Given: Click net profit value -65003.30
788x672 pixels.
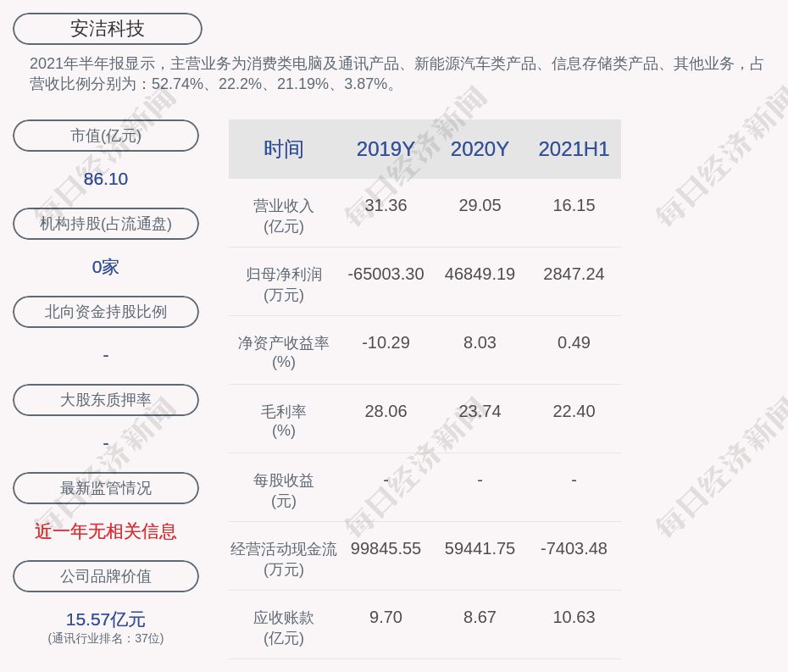Looking at the screenshot, I should pos(386,274).
